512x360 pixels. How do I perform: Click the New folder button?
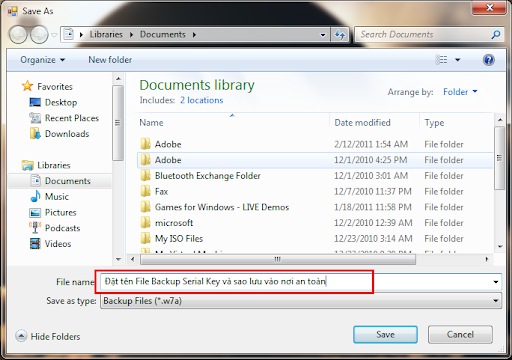110,60
